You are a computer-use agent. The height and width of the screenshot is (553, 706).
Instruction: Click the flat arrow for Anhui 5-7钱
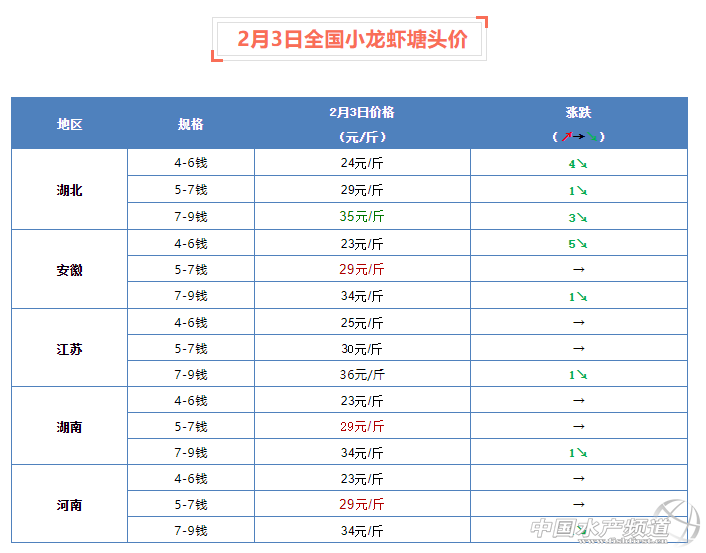[x=578, y=270]
